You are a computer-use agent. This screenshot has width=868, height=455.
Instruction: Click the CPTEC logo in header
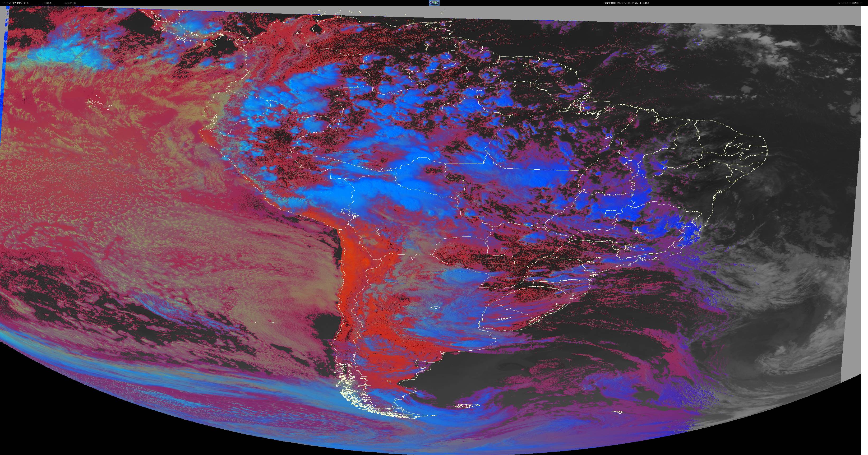(434, 3)
